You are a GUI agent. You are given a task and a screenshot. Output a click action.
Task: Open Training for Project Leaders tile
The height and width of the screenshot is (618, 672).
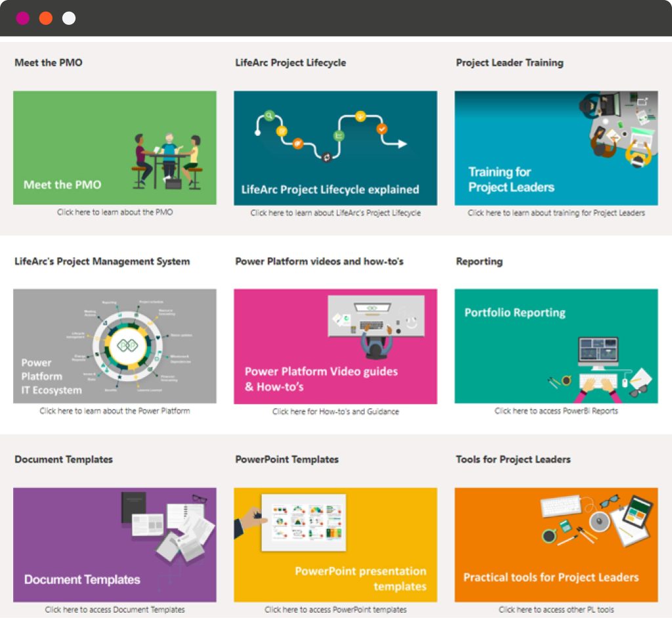pyautogui.click(x=556, y=148)
